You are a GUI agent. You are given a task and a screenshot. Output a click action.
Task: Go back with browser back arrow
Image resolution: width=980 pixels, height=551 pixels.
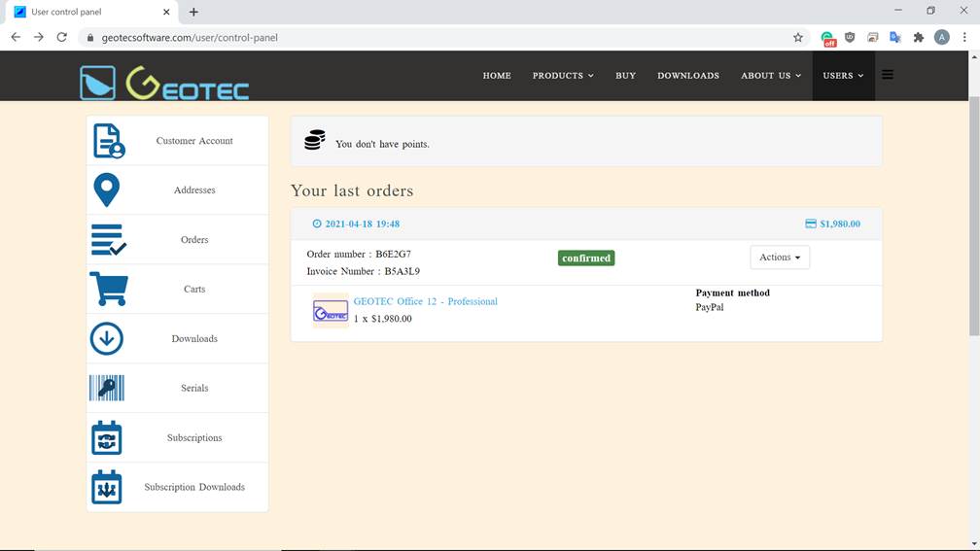point(16,38)
